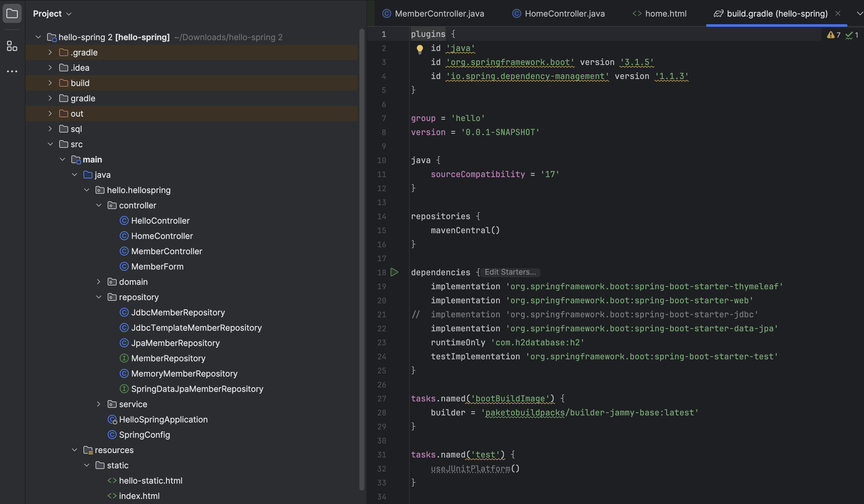864x504 pixels.
Task: Click the hello.hellospring package icon
Action: 100,190
